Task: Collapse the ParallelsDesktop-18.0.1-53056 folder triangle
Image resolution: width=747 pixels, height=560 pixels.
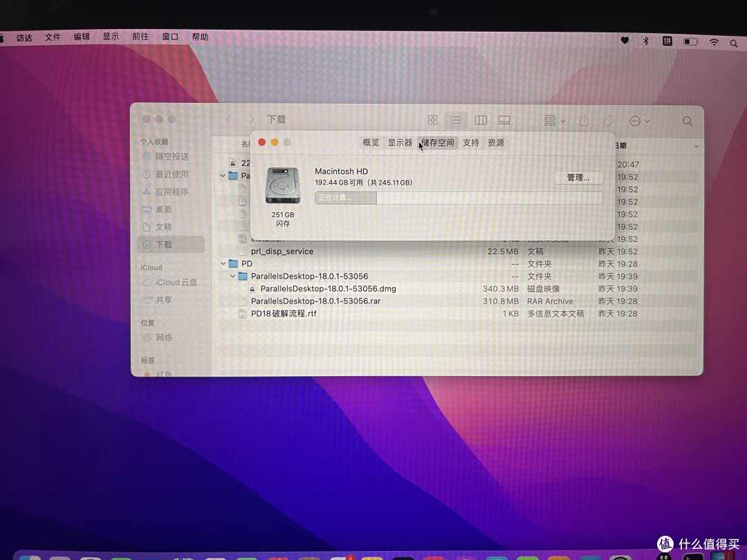Action: click(x=232, y=276)
